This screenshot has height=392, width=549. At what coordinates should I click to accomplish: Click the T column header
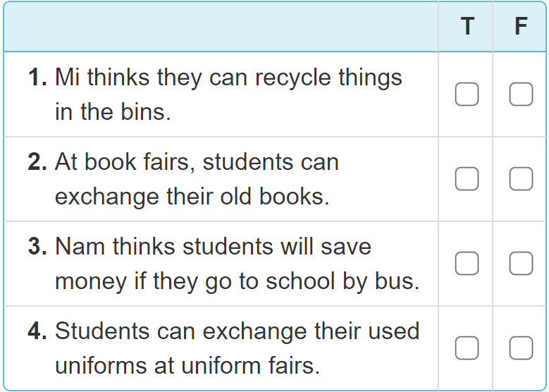[467, 27]
